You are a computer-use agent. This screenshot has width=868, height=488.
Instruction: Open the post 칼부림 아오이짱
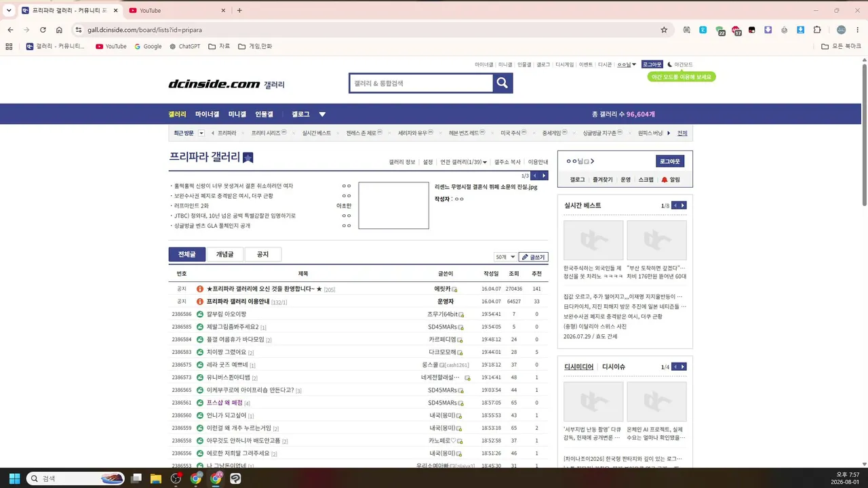tap(226, 314)
